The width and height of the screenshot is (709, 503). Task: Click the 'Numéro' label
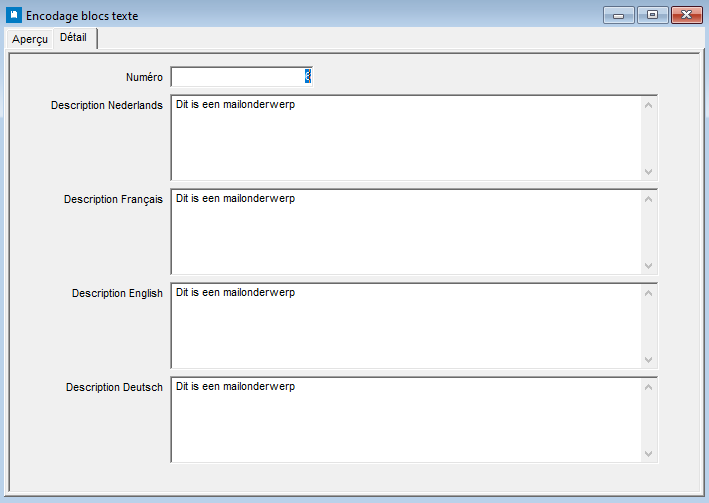144,77
